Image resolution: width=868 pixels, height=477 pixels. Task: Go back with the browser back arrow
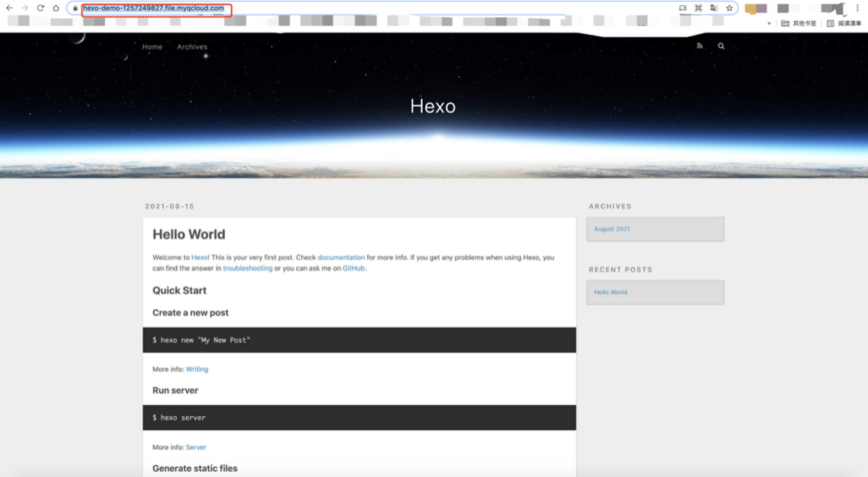point(9,8)
